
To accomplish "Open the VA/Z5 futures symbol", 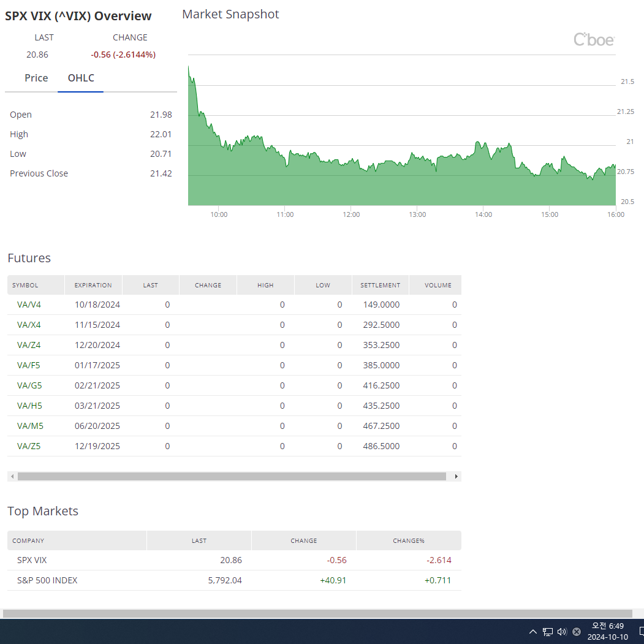I will [x=29, y=446].
